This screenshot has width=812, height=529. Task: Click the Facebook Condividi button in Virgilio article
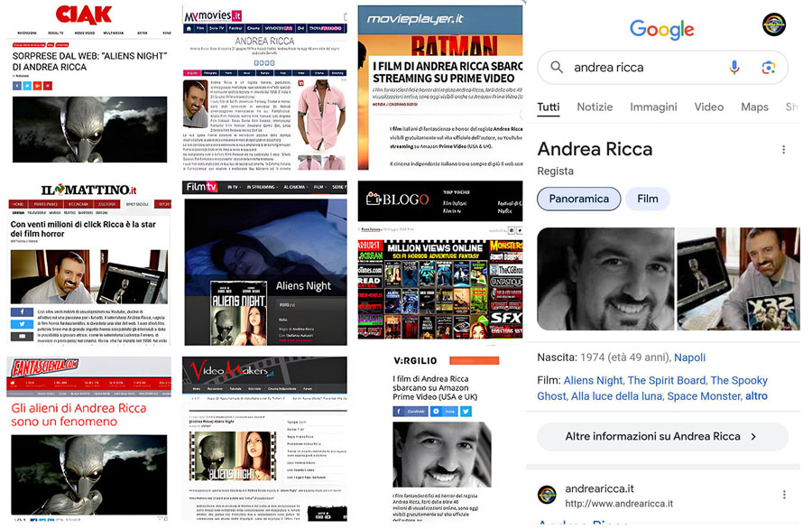[x=410, y=412]
